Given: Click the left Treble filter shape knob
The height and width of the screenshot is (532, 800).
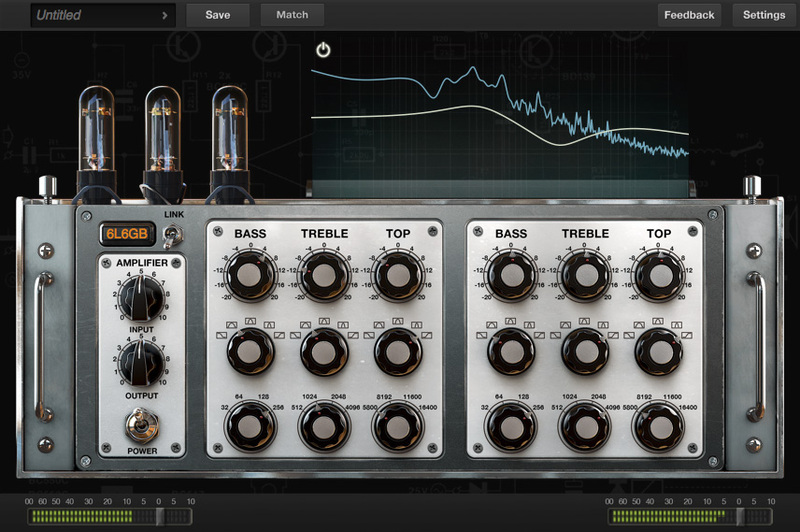Looking at the screenshot, I should 323,350.
